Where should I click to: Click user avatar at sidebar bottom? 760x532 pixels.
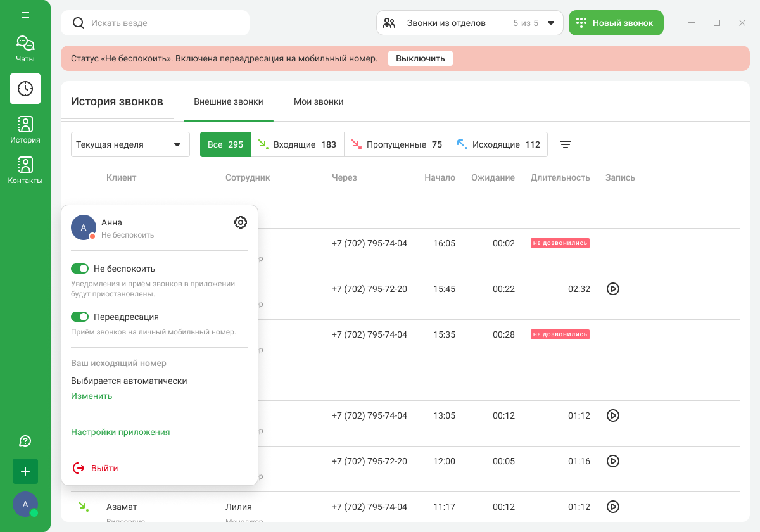(x=25, y=504)
